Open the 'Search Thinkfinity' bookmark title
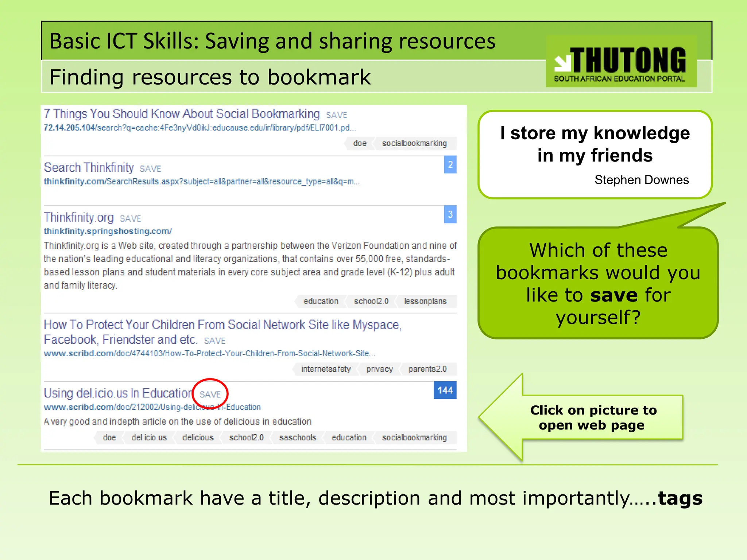This screenshot has width=747, height=560. click(89, 168)
